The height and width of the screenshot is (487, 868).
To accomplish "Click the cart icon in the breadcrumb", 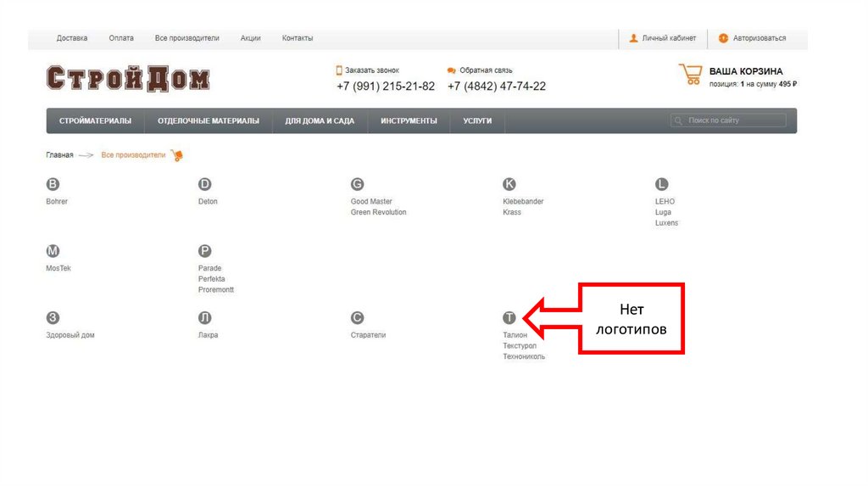I will pos(176,155).
